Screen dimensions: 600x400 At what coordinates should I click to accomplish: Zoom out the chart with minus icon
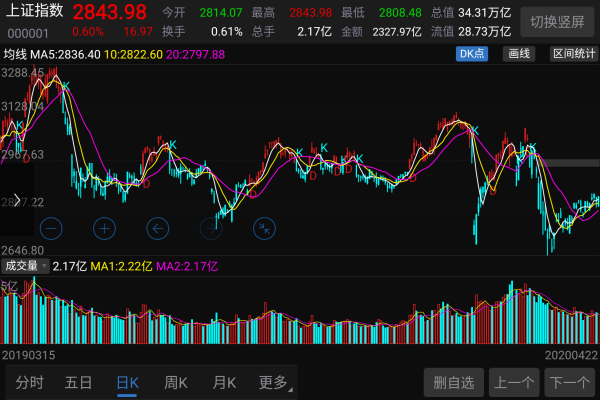click(51, 229)
